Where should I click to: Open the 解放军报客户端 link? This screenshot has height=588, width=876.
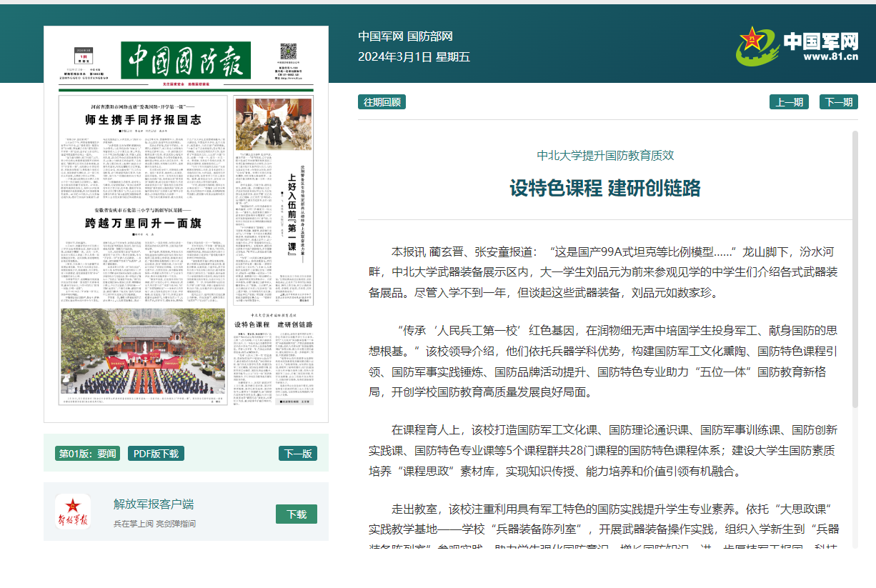(154, 504)
